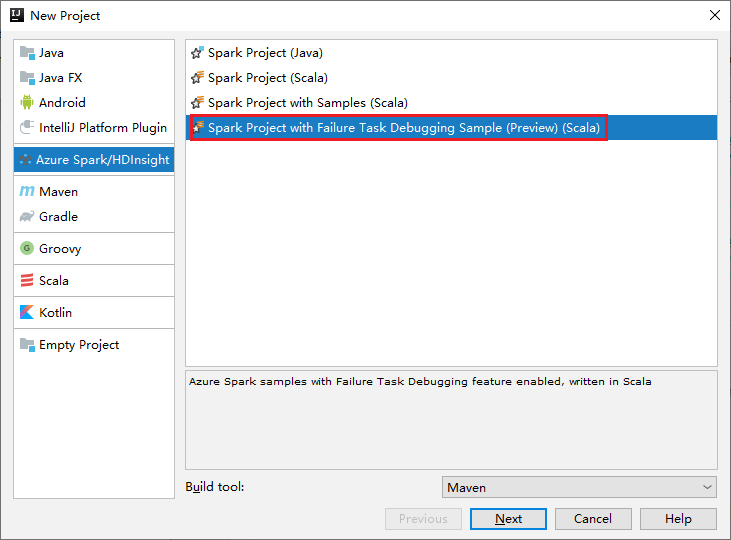The width and height of the screenshot is (731, 540).
Task: Click the New Project window title
Action: tap(65, 16)
